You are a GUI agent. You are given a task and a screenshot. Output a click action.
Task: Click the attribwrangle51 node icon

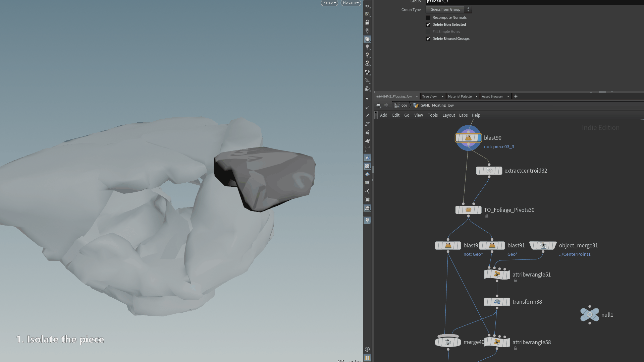coord(497,275)
